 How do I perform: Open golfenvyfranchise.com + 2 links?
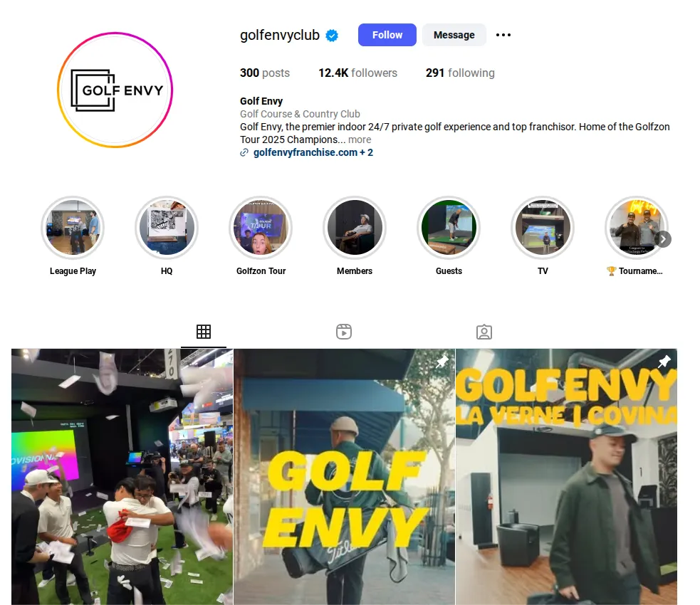click(313, 152)
